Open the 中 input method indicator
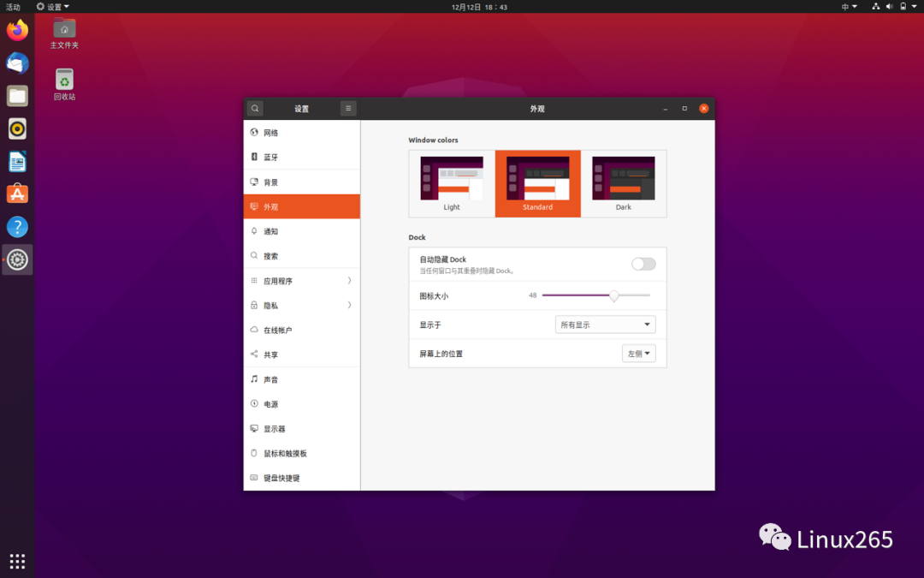924x578 pixels. tap(850, 7)
